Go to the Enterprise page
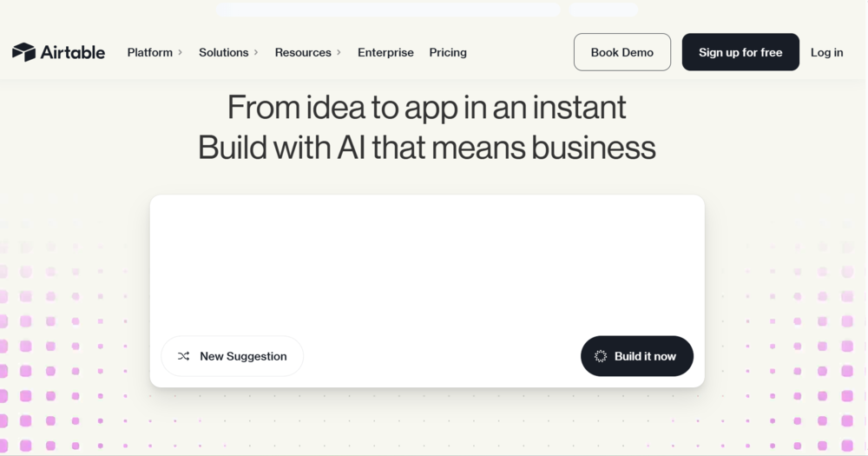The height and width of the screenshot is (456, 868). 385,52
